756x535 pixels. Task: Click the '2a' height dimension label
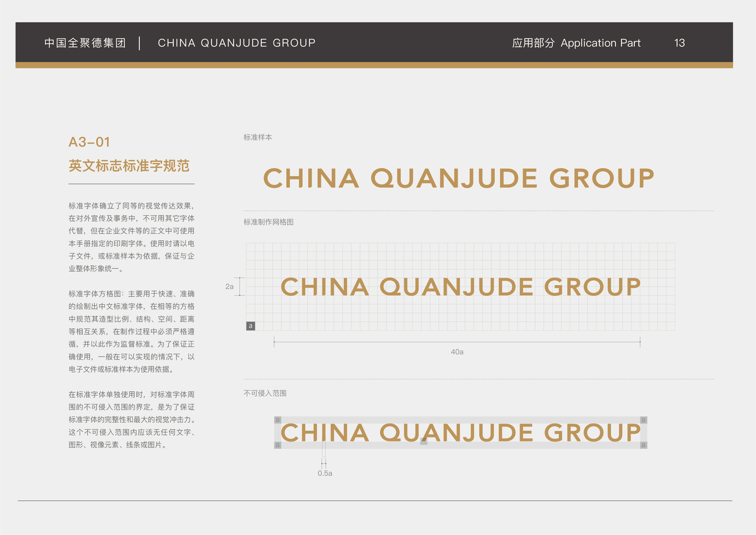(229, 286)
